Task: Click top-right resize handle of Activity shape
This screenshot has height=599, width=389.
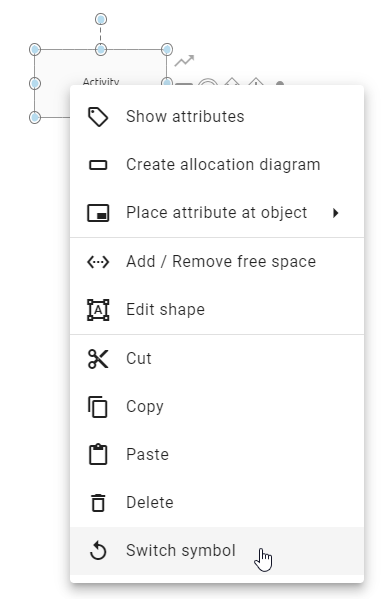Action: (x=167, y=49)
